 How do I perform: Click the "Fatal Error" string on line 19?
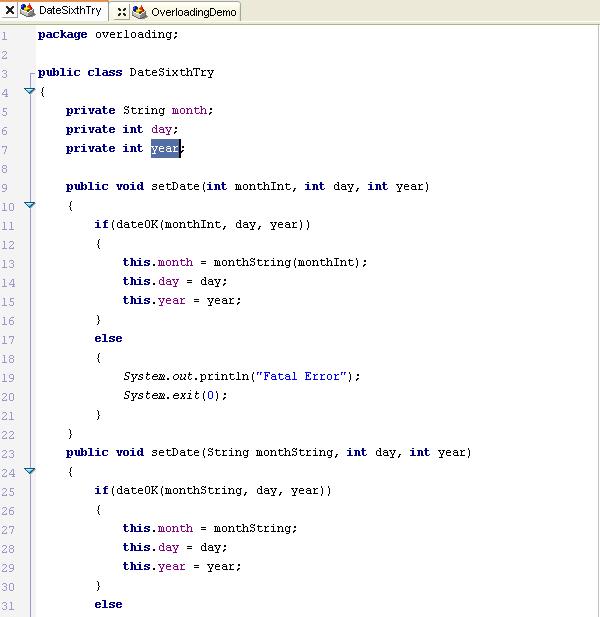coord(301,376)
